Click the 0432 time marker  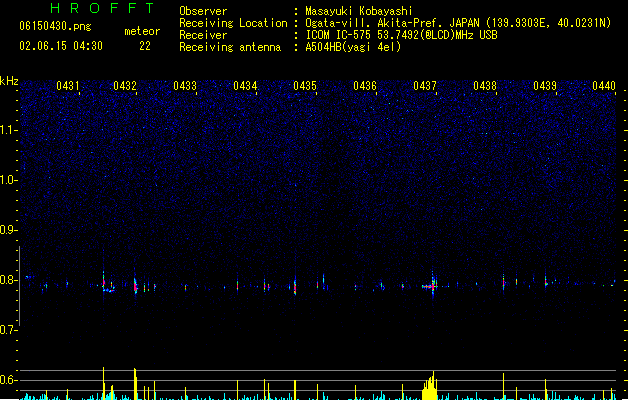[125, 86]
